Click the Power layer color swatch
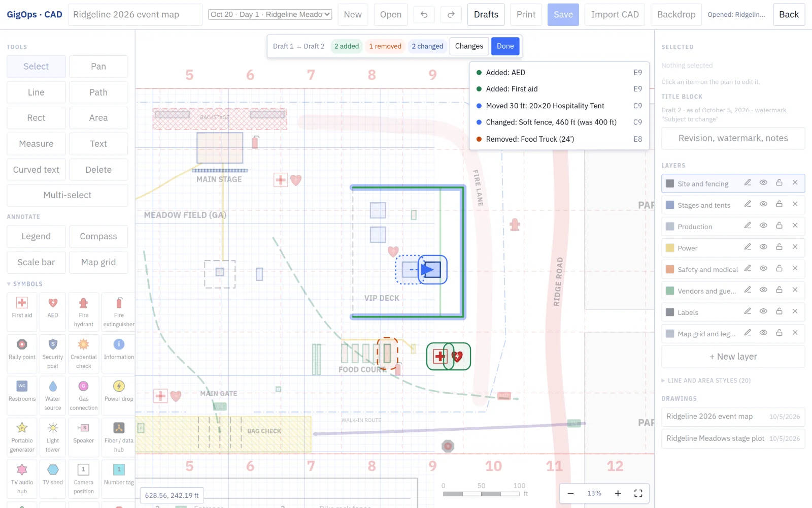This screenshot has height=508, width=812. pos(670,248)
